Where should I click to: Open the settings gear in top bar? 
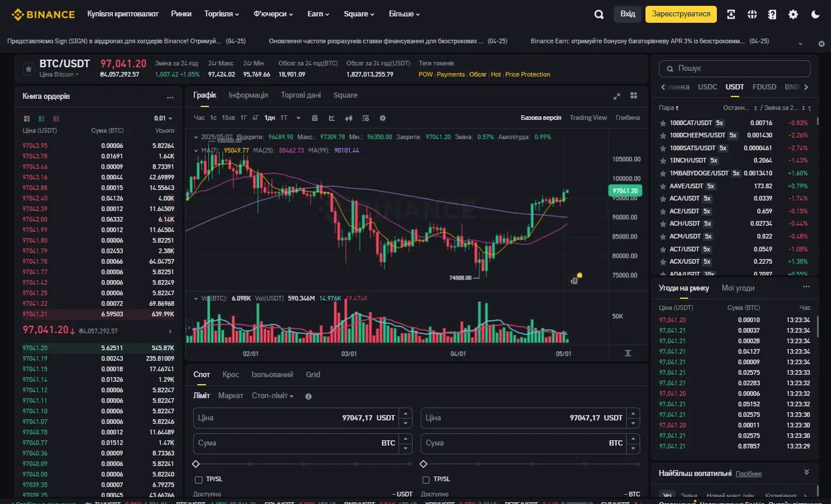click(793, 15)
